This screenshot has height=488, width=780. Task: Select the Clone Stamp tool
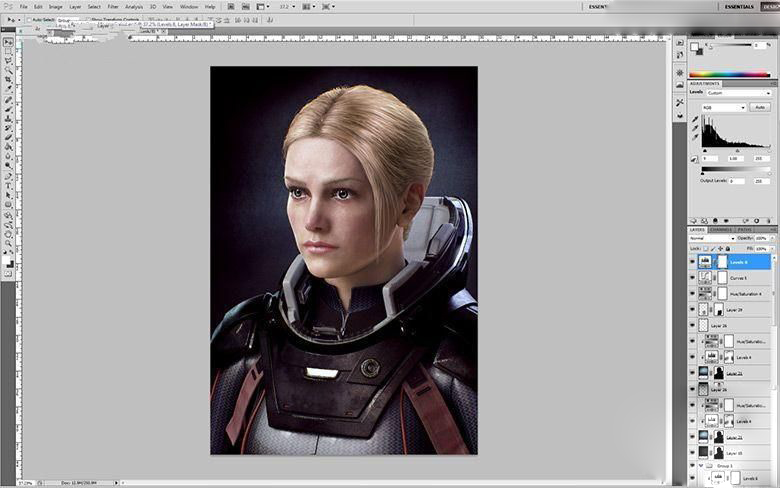point(8,119)
